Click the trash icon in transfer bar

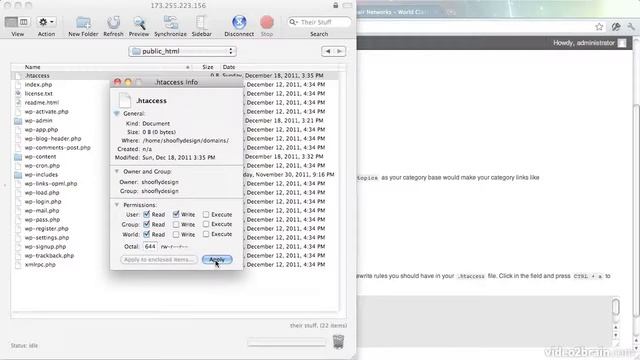click(338, 342)
